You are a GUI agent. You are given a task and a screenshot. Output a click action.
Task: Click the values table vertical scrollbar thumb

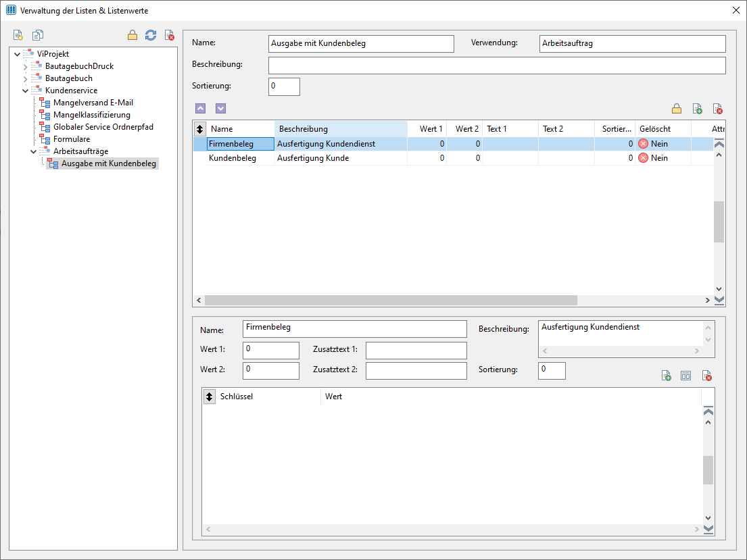point(719,222)
